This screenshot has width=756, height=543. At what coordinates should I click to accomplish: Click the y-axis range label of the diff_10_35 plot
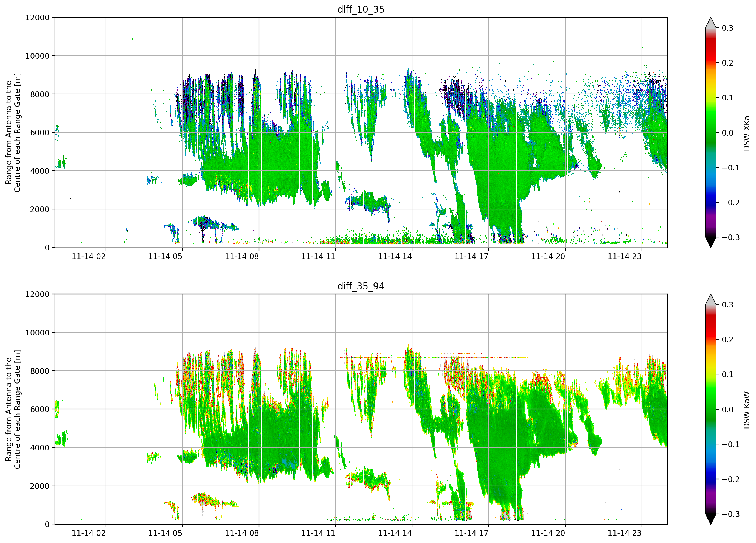[x=13, y=133]
